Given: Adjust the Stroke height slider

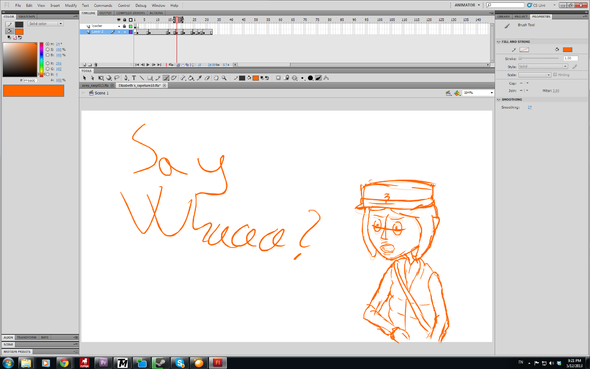Looking at the screenshot, I should coord(539,58).
